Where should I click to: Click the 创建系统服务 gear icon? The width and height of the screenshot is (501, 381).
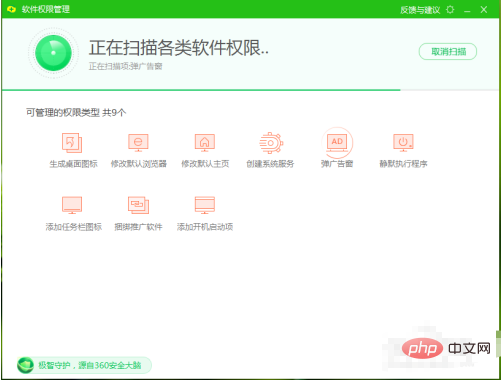(x=271, y=143)
